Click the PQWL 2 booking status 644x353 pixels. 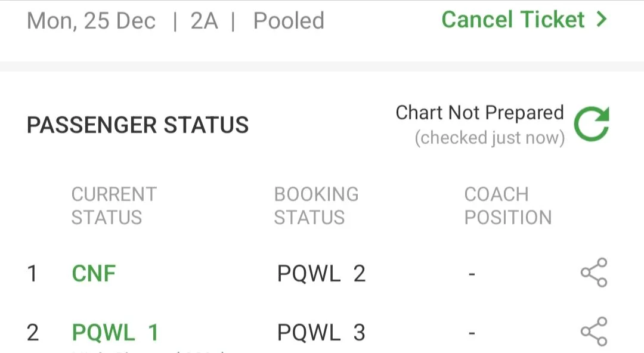(x=321, y=273)
